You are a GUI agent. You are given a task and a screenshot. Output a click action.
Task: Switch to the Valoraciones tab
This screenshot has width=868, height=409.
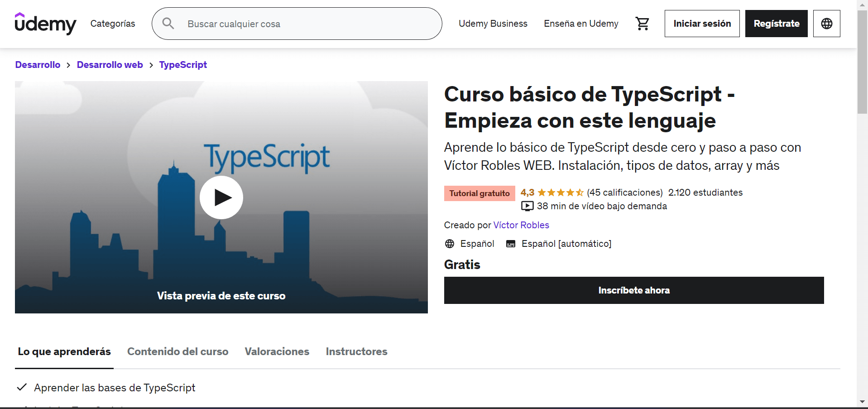click(x=277, y=351)
